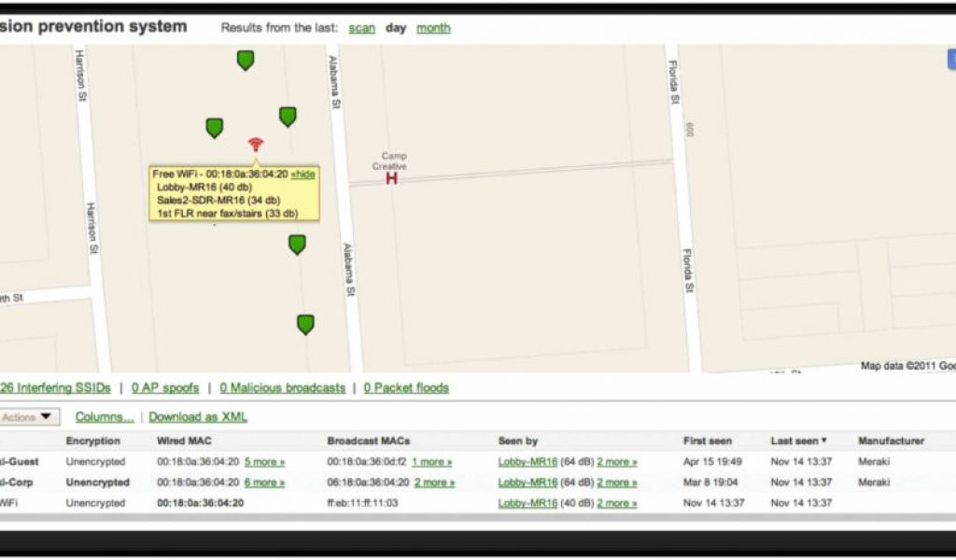The image size is (956, 560).
Task: Open the 26 Interfering SSIDs list
Action: click(55, 387)
